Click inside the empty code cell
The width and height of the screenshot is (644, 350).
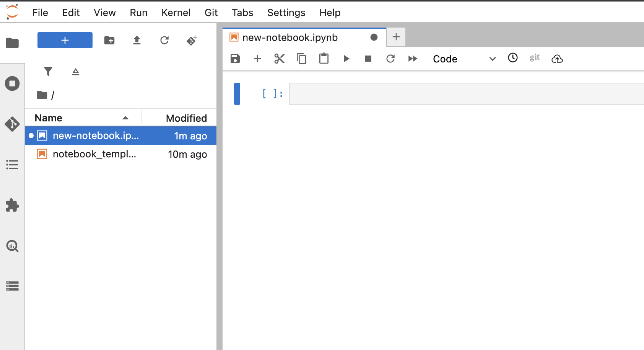[x=467, y=94]
